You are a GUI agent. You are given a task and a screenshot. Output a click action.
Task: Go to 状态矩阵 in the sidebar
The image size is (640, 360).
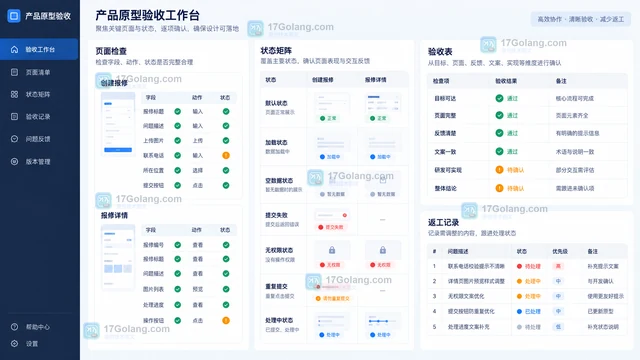pyautogui.click(x=39, y=94)
